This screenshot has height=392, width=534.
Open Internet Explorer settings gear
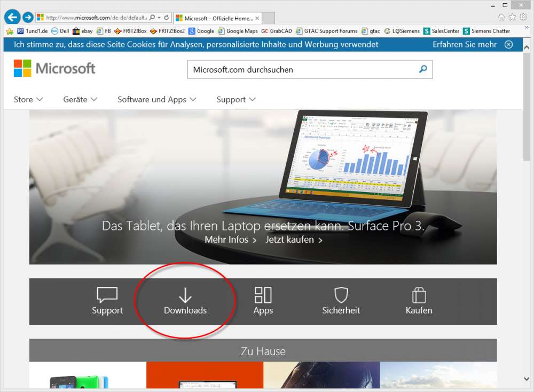[x=523, y=18]
